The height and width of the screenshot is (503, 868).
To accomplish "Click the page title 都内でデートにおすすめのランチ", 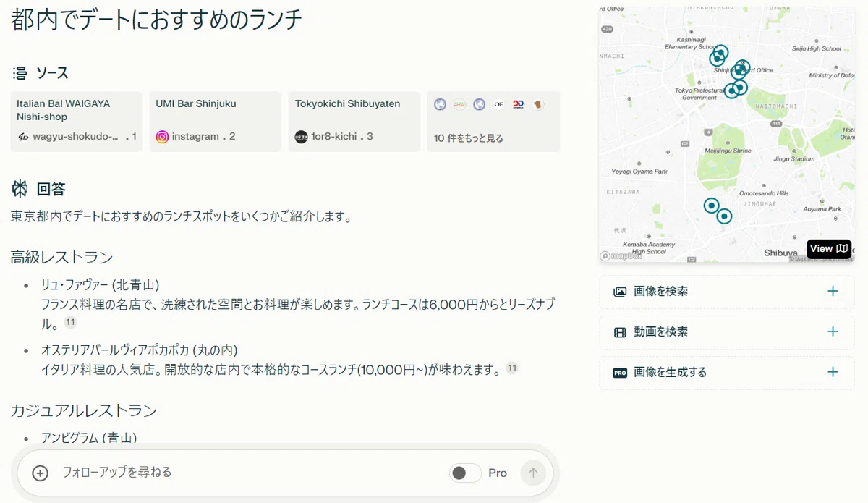I will coord(156,20).
